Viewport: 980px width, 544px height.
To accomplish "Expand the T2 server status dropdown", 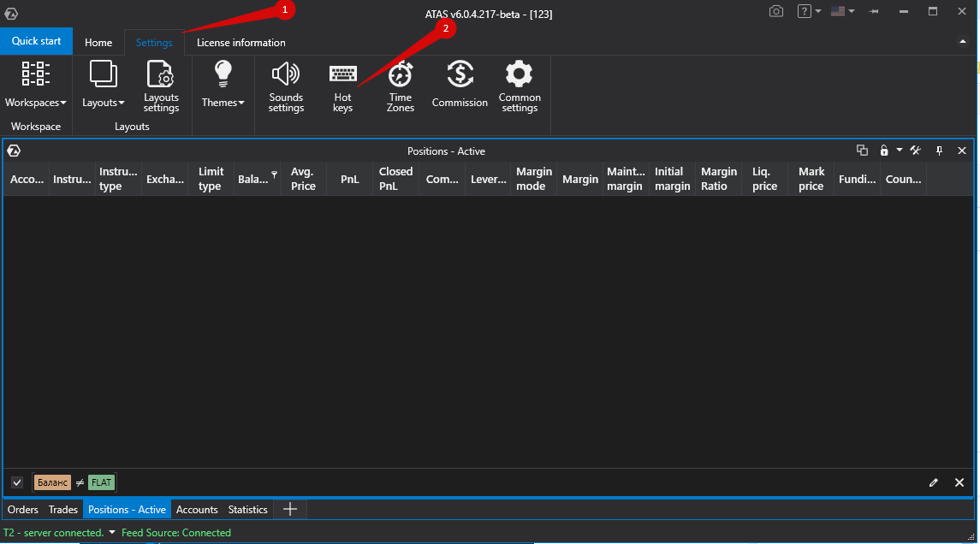I will pyautogui.click(x=110, y=531).
